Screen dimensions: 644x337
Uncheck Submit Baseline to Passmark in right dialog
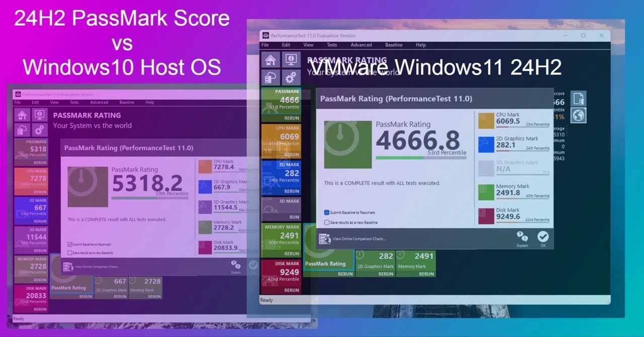(x=327, y=213)
